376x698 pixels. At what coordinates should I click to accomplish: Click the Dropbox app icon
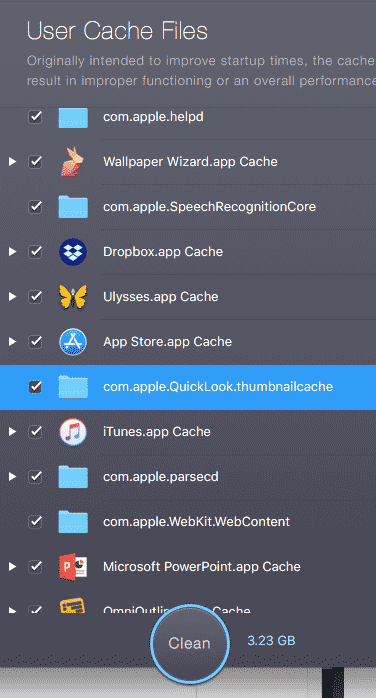(x=73, y=252)
